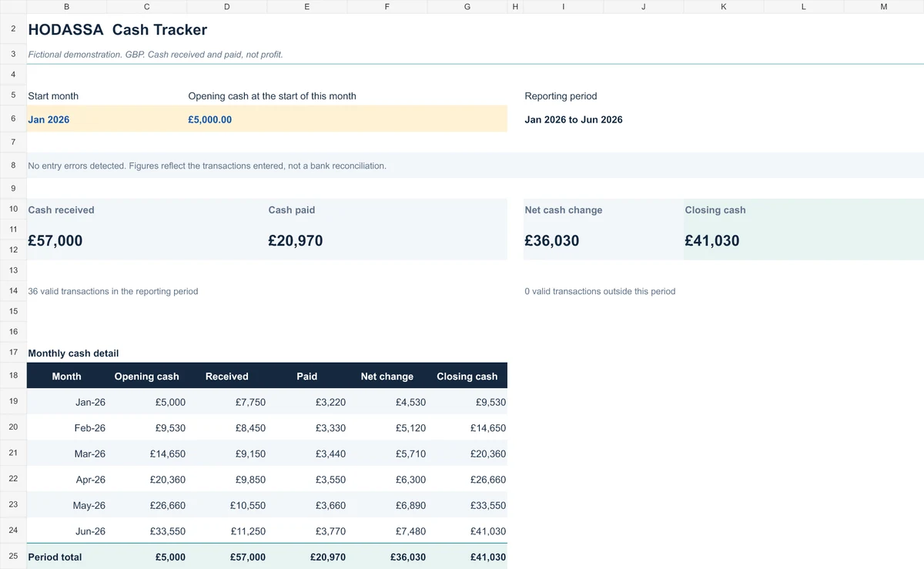
Task: Click the large £41,030 closing cash figure
Action: pos(712,240)
